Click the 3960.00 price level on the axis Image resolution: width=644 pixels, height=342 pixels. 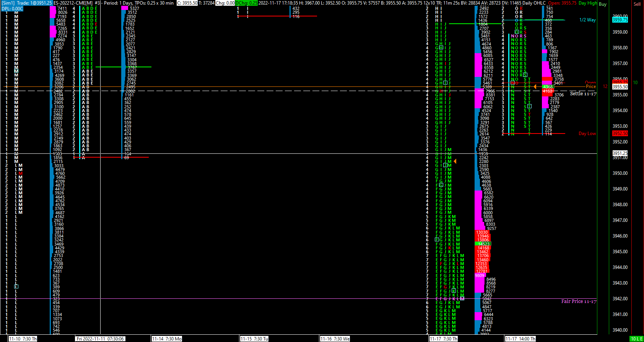(x=620, y=16)
